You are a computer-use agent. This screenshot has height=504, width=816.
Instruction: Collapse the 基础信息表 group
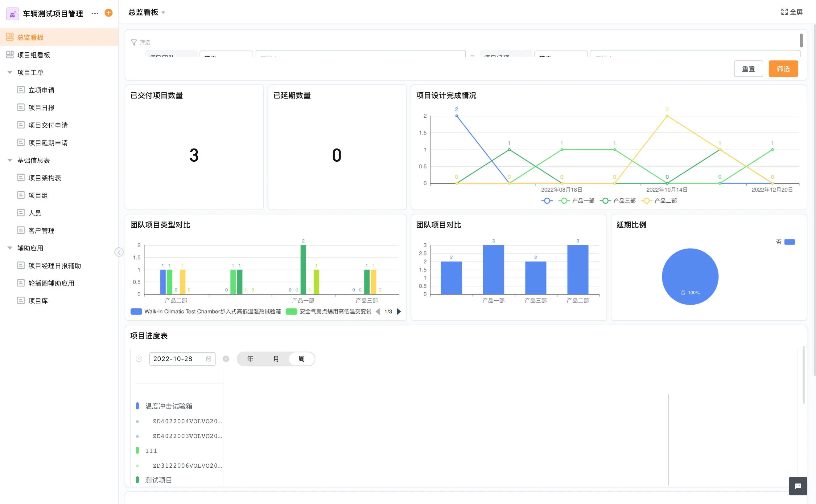tap(10, 160)
